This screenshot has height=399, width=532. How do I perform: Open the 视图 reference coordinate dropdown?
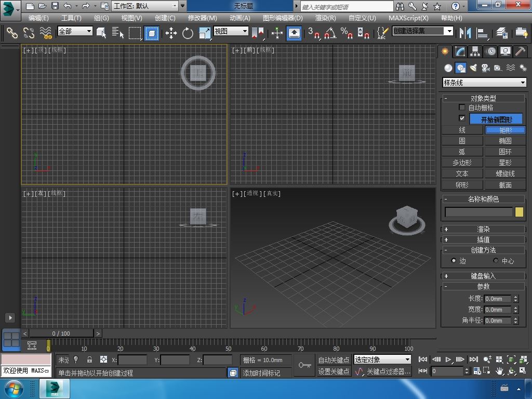point(231,31)
